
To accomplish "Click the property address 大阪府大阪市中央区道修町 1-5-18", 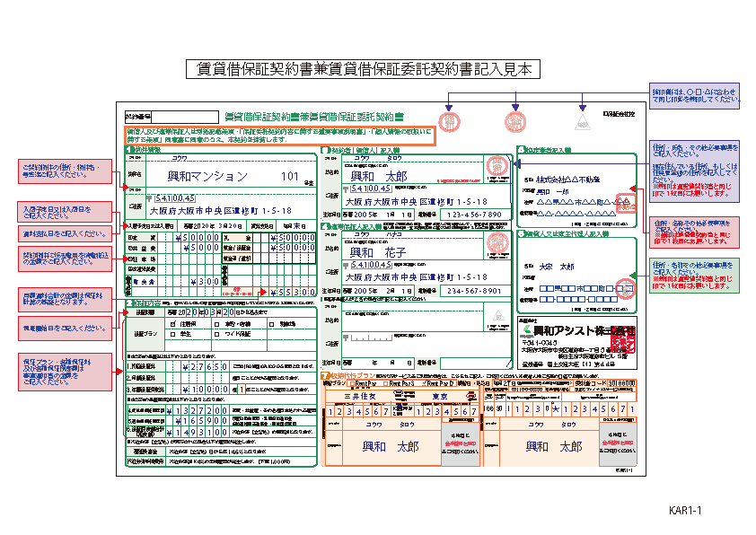I will (x=221, y=211).
